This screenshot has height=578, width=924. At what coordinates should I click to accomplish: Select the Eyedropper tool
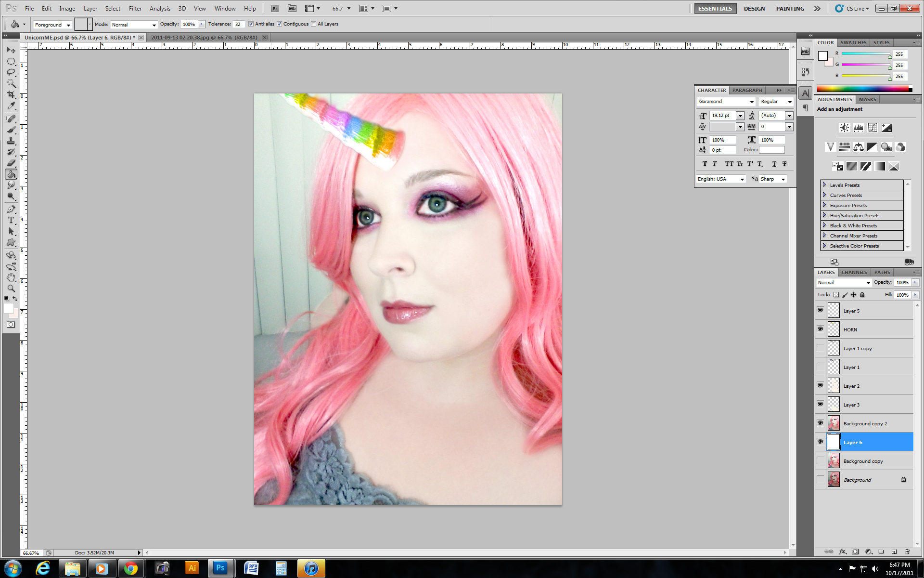point(11,105)
